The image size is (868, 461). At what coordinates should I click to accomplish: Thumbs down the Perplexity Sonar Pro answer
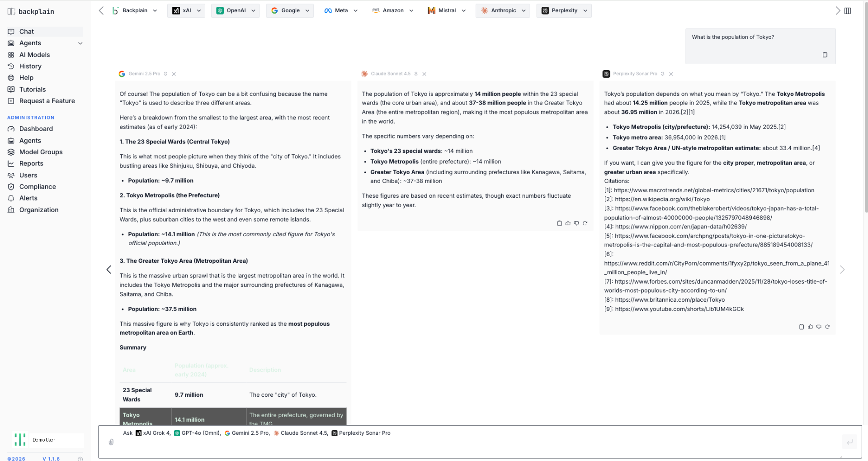(819, 327)
